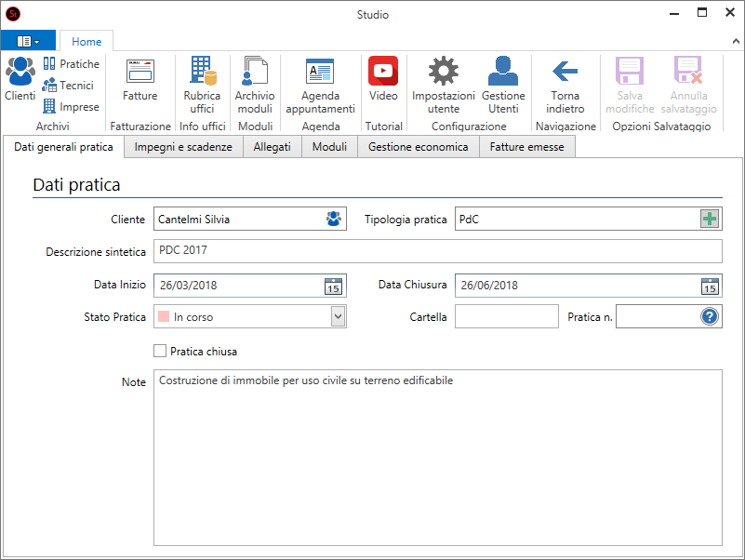The height and width of the screenshot is (560, 745).
Task: Switch to Dati generali pratica tab
Action: click(x=63, y=147)
